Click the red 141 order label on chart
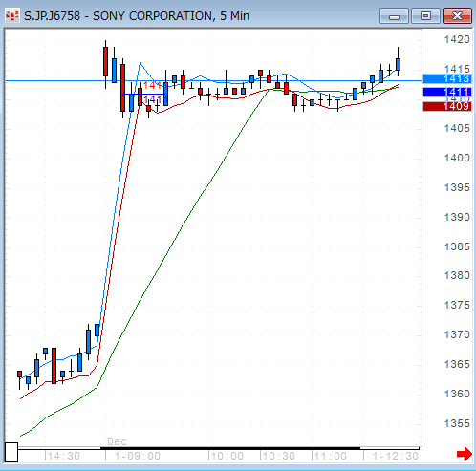This screenshot has width=476, height=471. 153,85
